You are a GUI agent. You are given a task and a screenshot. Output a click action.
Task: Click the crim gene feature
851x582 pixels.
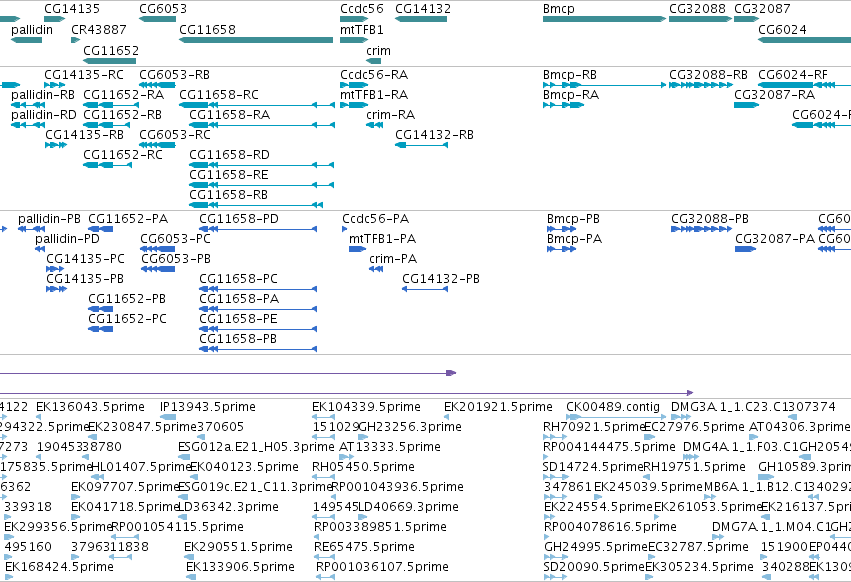pyautogui.click(x=373, y=61)
